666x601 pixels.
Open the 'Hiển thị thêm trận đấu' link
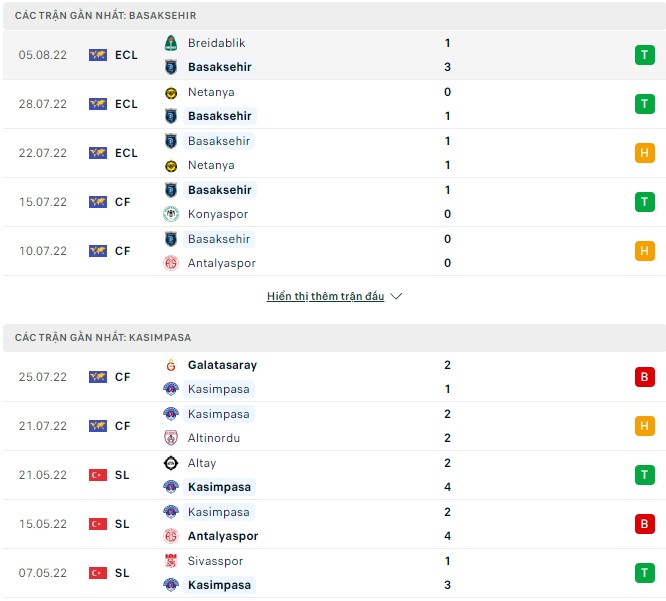click(325, 297)
